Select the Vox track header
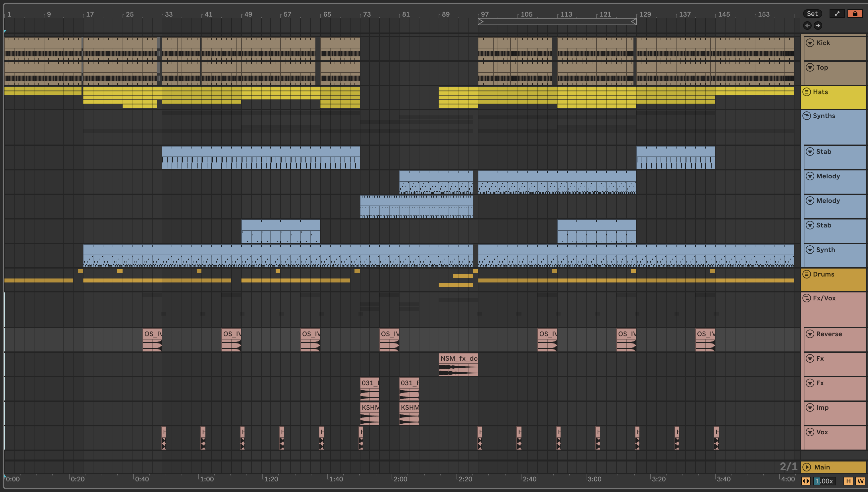Viewport: 868px width, 492px height. click(822, 432)
